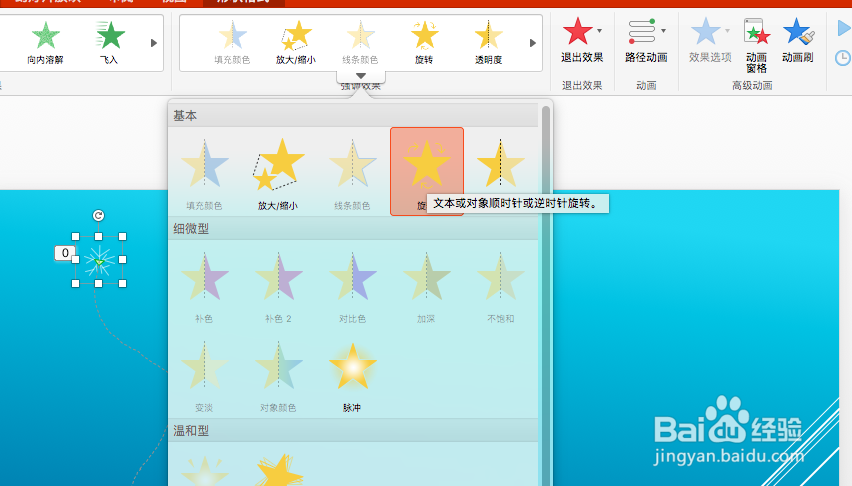Collapse emphasis gallery using the bottom arrow
Viewport: 852px width, 486px height.
click(361, 76)
